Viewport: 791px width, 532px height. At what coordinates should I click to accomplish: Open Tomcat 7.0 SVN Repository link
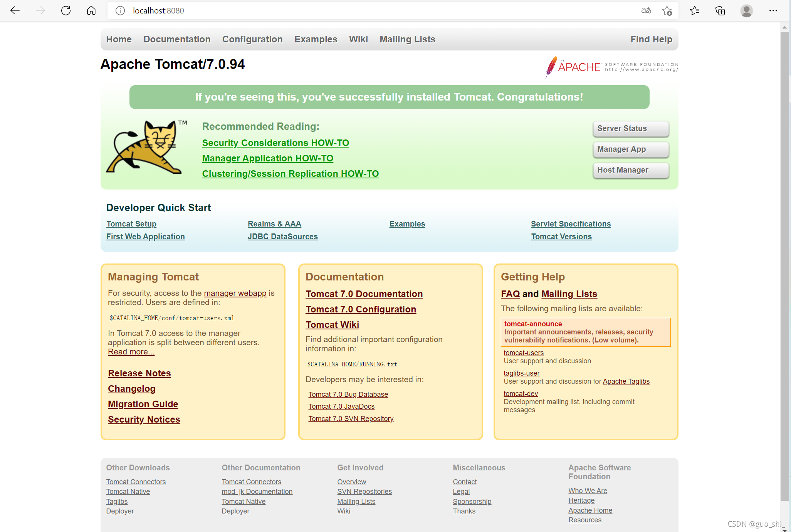[x=351, y=419]
